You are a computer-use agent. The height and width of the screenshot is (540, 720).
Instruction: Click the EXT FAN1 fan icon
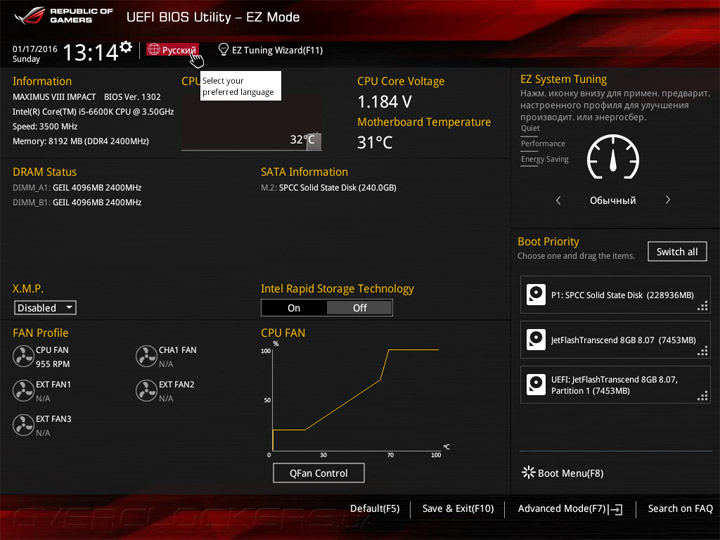click(23, 391)
